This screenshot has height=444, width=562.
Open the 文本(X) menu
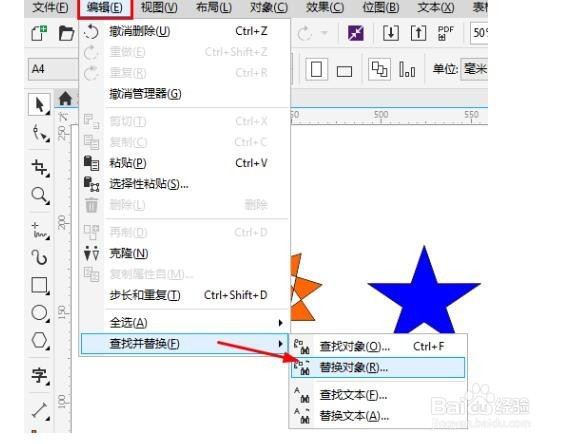tap(436, 7)
